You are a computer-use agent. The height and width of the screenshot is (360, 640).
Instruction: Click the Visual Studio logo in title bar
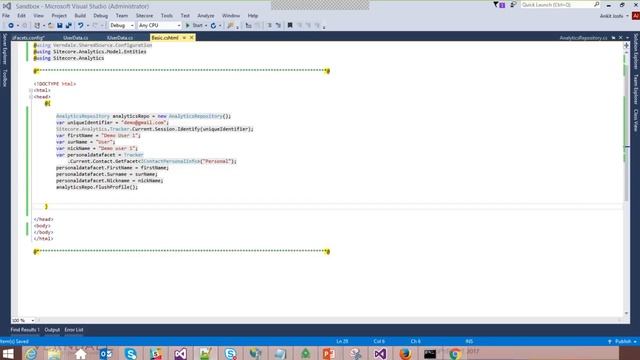pyautogui.click(x=7, y=6)
